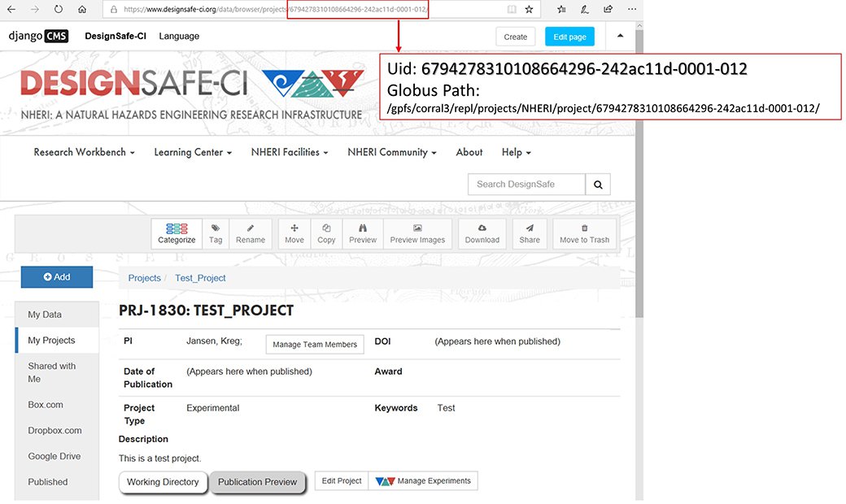Screen dimensions: 846x504
Task: Click 'This is a test project.' description
Action: point(159,458)
